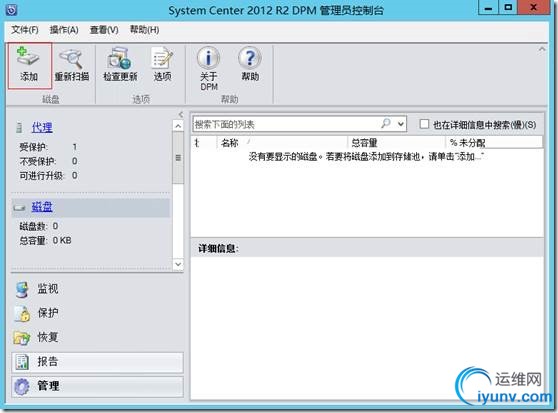The height and width of the screenshot is (413, 558).
Task: Click the 代理 server icon beside link
Action: 19,127
